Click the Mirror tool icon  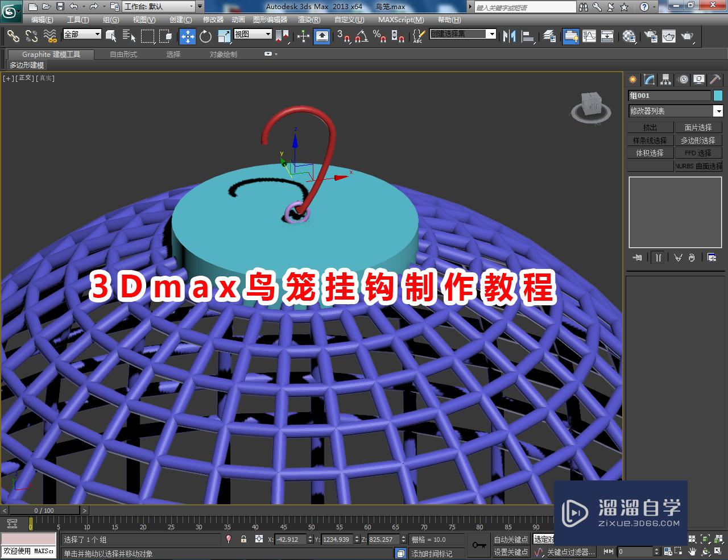[x=510, y=36]
